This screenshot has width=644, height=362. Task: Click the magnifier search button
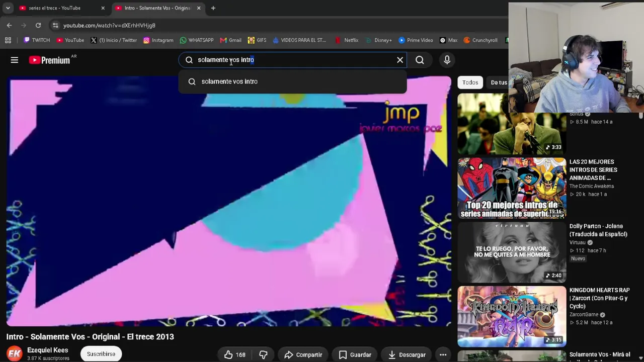tap(420, 60)
